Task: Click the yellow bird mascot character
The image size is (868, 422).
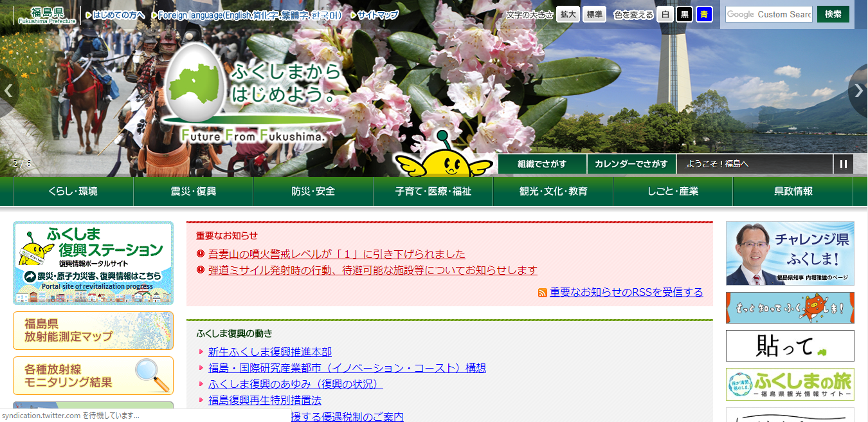Action: point(444,161)
